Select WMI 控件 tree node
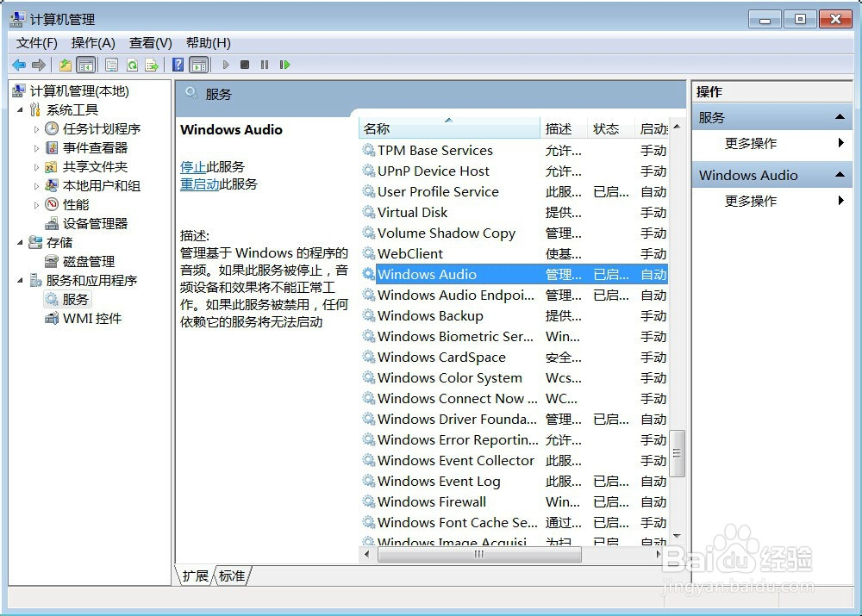862x616 pixels. click(x=92, y=318)
